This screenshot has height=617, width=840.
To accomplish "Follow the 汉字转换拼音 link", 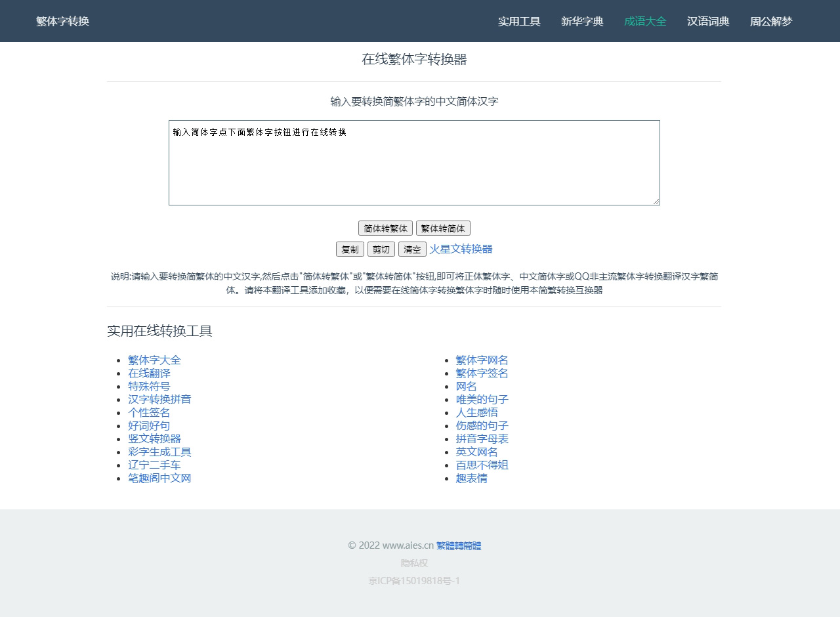I will (x=159, y=399).
